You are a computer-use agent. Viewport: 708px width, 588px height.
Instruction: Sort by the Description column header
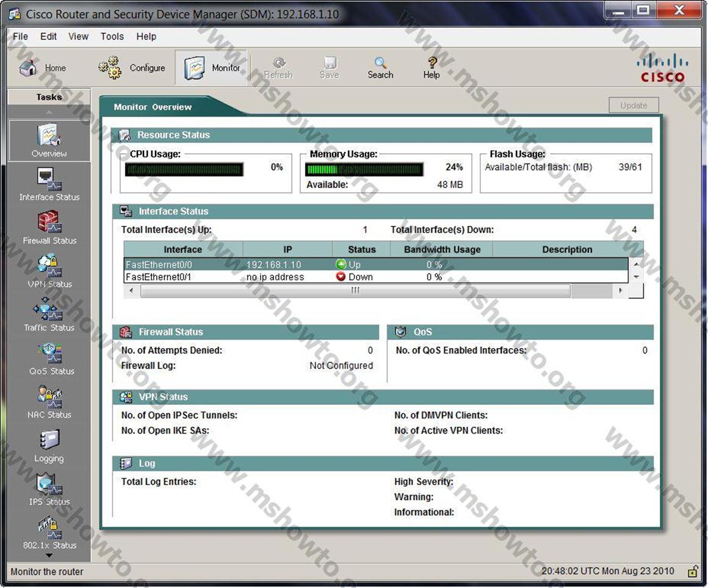[567, 249]
